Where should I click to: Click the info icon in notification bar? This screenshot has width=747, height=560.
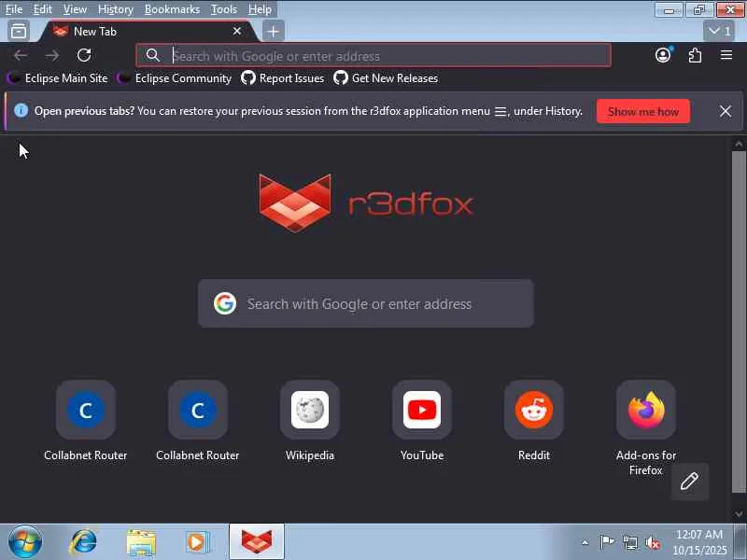click(21, 111)
